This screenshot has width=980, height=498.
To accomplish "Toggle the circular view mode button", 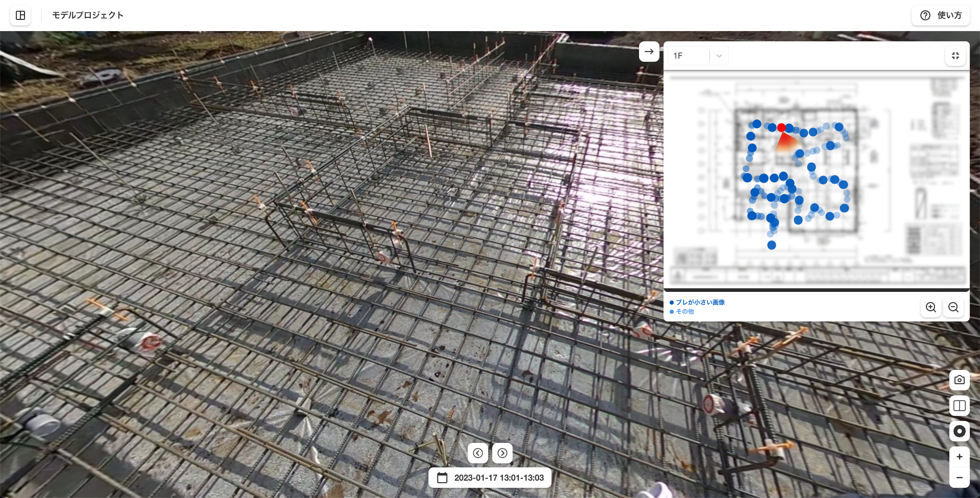I will click(x=960, y=431).
